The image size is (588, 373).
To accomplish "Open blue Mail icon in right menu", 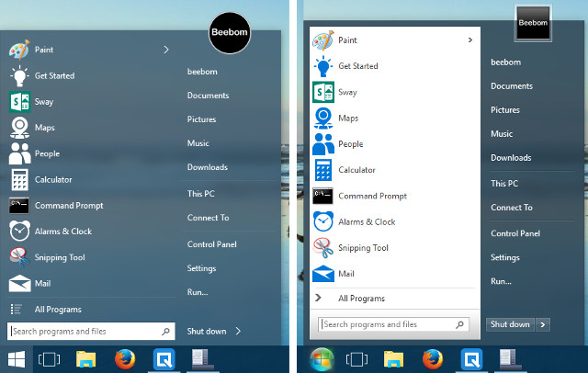I will pyautogui.click(x=322, y=274).
